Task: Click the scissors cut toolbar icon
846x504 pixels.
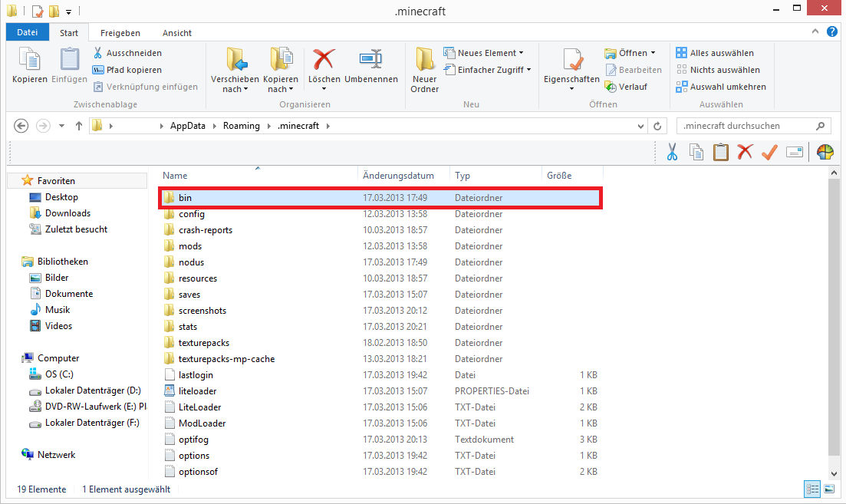Action: [672, 152]
